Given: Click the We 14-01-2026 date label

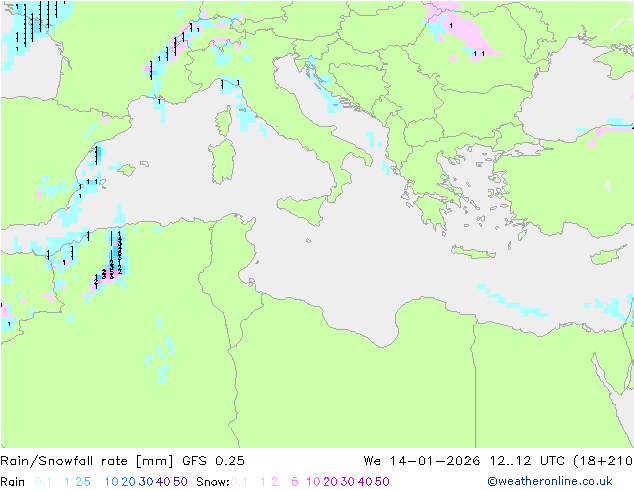Looking at the screenshot, I should point(421,461).
